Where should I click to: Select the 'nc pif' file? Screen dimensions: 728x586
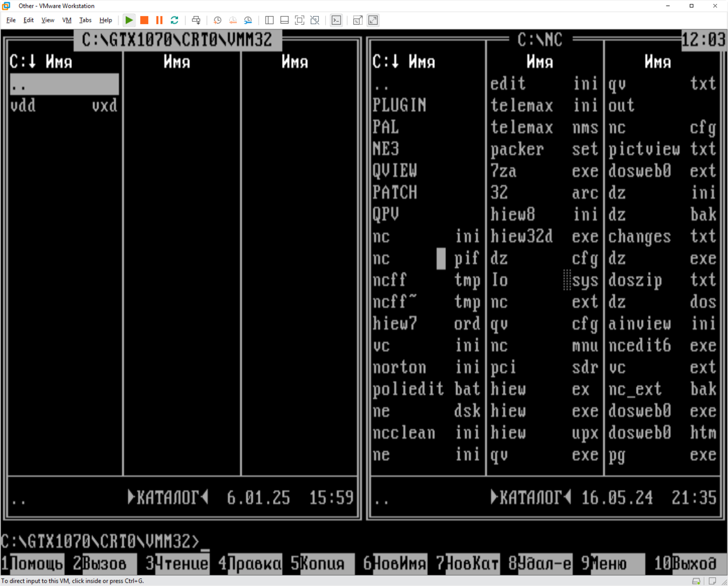[x=426, y=259]
